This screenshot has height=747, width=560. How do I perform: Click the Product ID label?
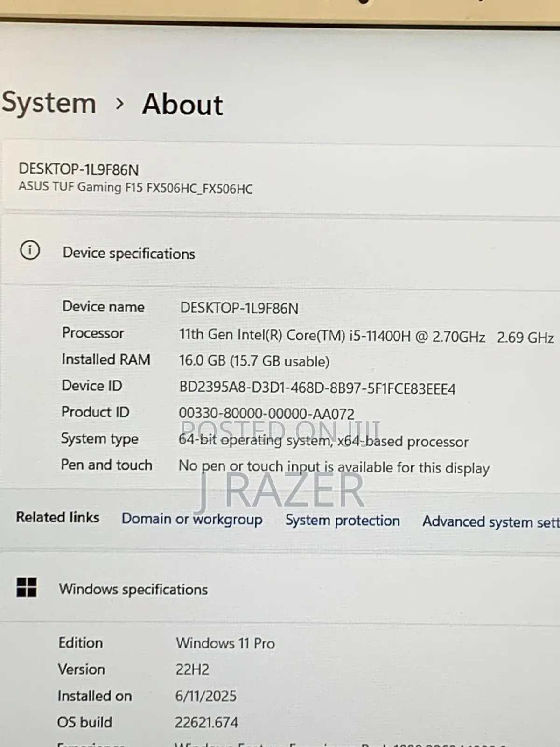pos(95,412)
